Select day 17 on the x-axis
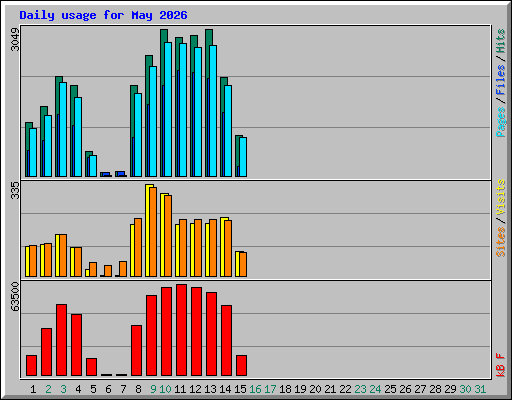 click(270, 389)
